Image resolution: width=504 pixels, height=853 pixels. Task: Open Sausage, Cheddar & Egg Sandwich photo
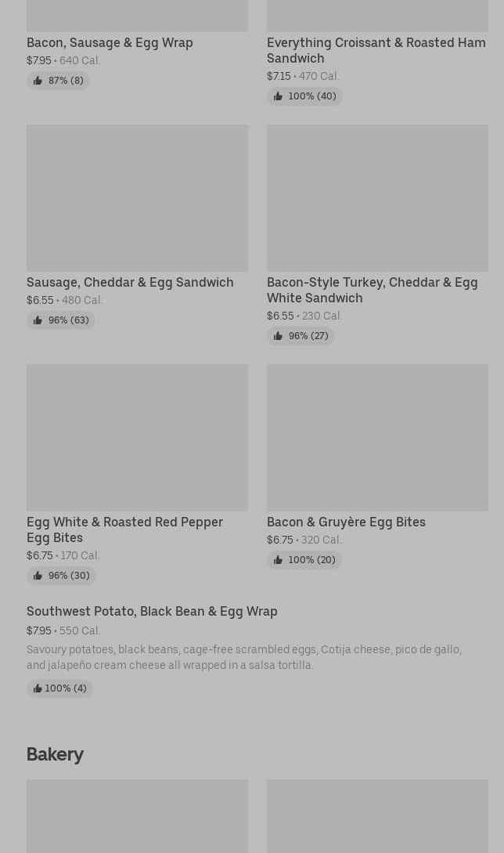pos(137,197)
